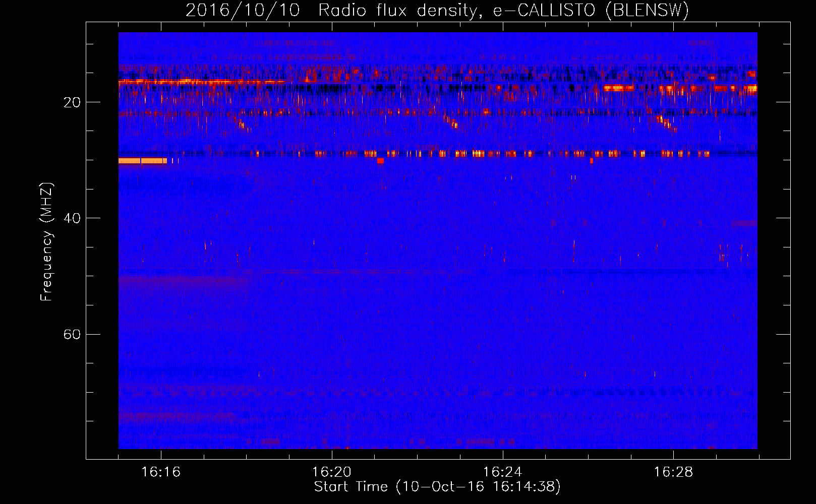Click the '16:28' time tick label
Image resolution: width=816 pixels, height=504 pixels.
point(673,472)
